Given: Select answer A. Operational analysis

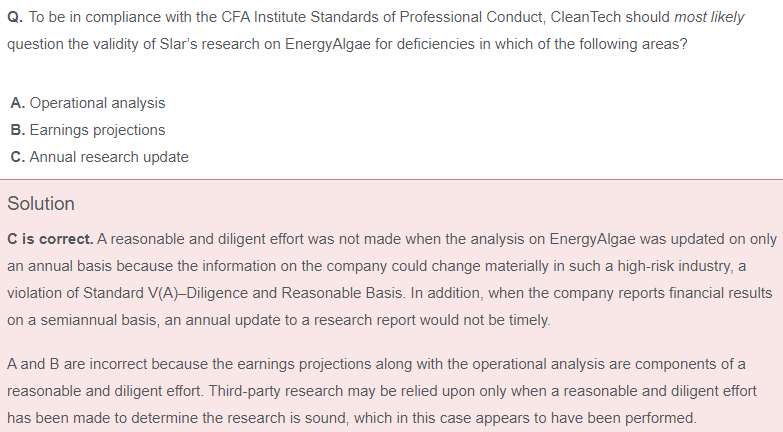Looking at the screenshot, I should tap(88, 103).
